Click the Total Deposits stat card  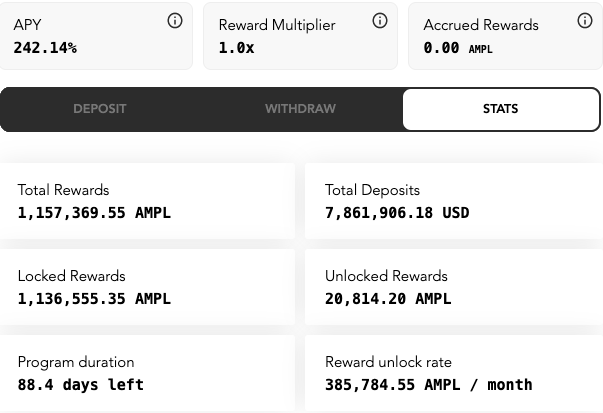(x=454, y=201)
